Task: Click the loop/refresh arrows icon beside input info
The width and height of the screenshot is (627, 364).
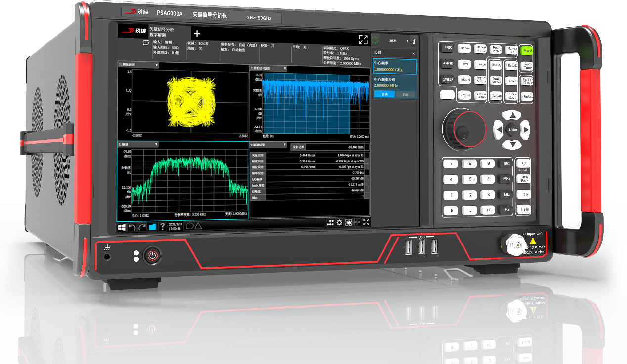Action: click(145, 43)
